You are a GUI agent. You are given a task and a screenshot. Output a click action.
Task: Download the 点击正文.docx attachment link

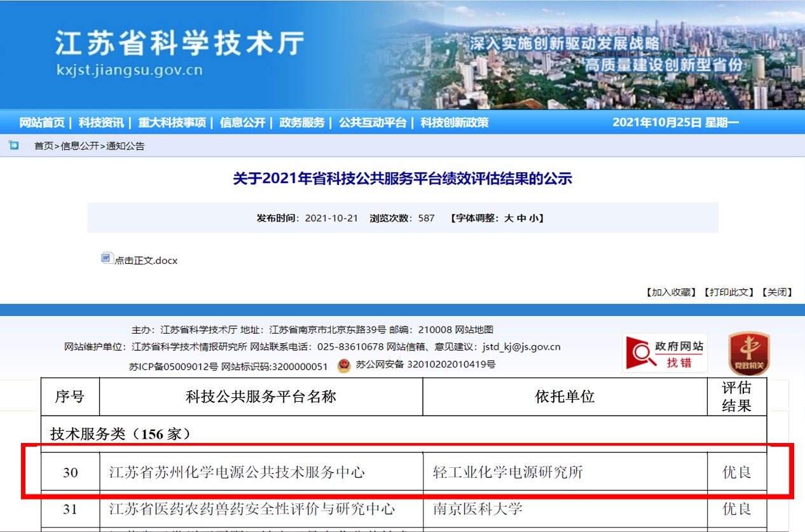(146, 261)
